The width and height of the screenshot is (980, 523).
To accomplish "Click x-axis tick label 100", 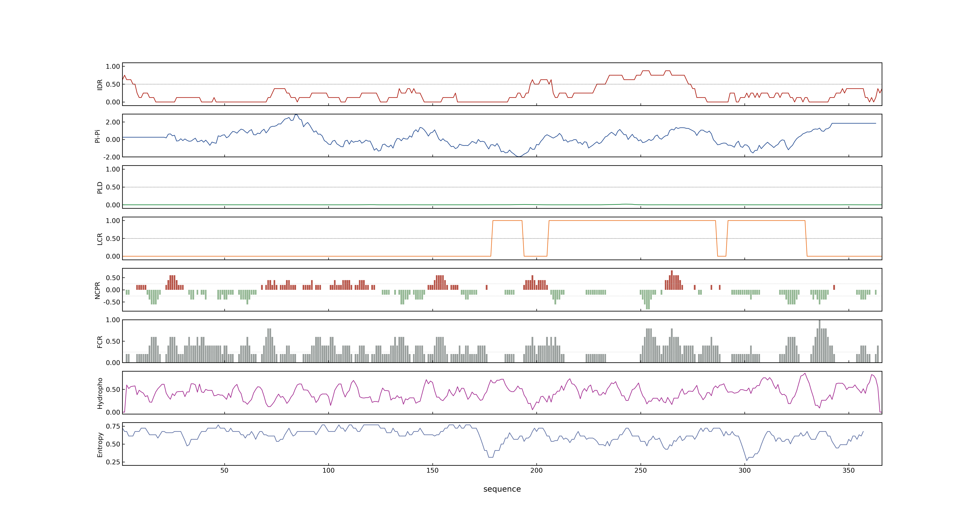I will (x=328, y=470).
